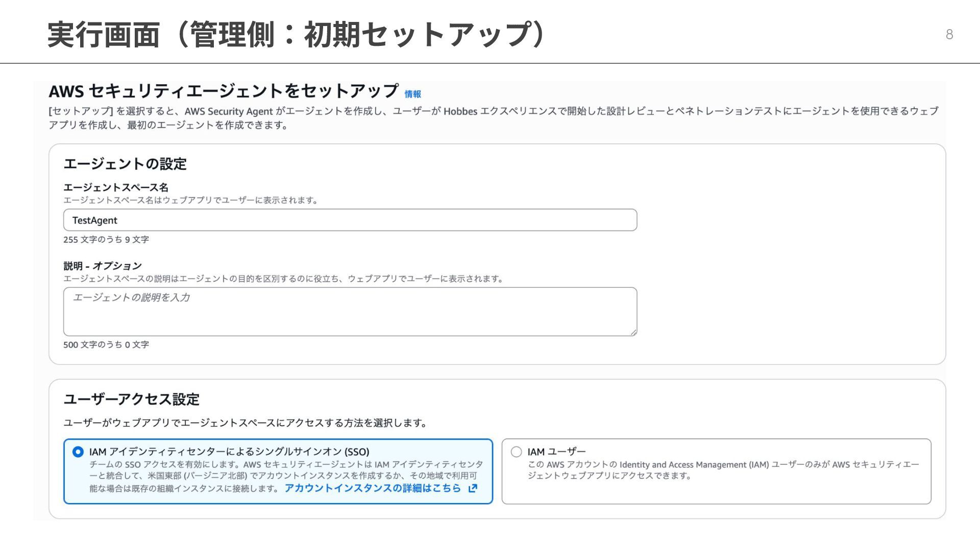Image resolution: width=980 pixels, height=551 pixels.
Task: Click the 説明 - オプション field label
Action: click(x=103, y=266)
